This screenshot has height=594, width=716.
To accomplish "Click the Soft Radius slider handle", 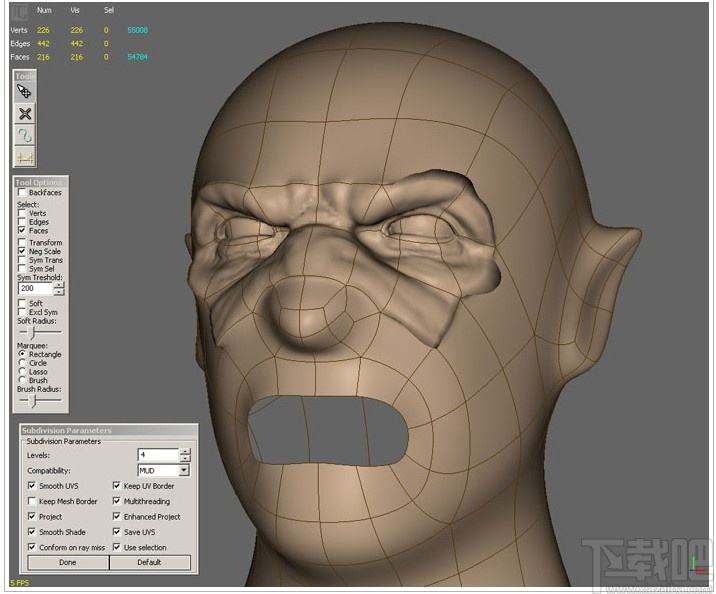I will [x=33, y=331].
